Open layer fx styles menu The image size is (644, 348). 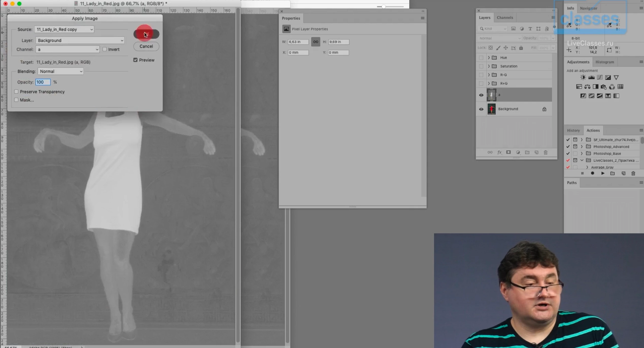pyautogui.click(x=499, y=152)
